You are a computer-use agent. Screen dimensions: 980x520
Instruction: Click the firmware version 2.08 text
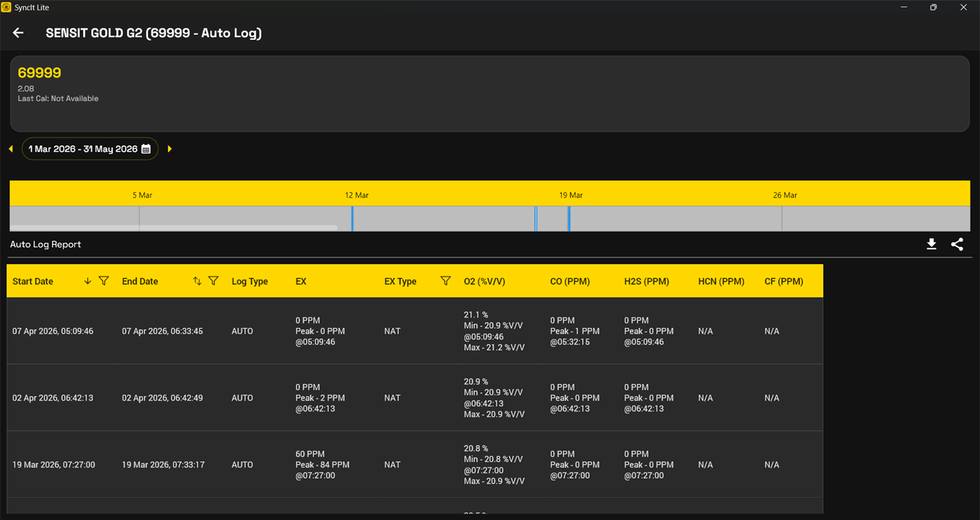click(26, 89)
